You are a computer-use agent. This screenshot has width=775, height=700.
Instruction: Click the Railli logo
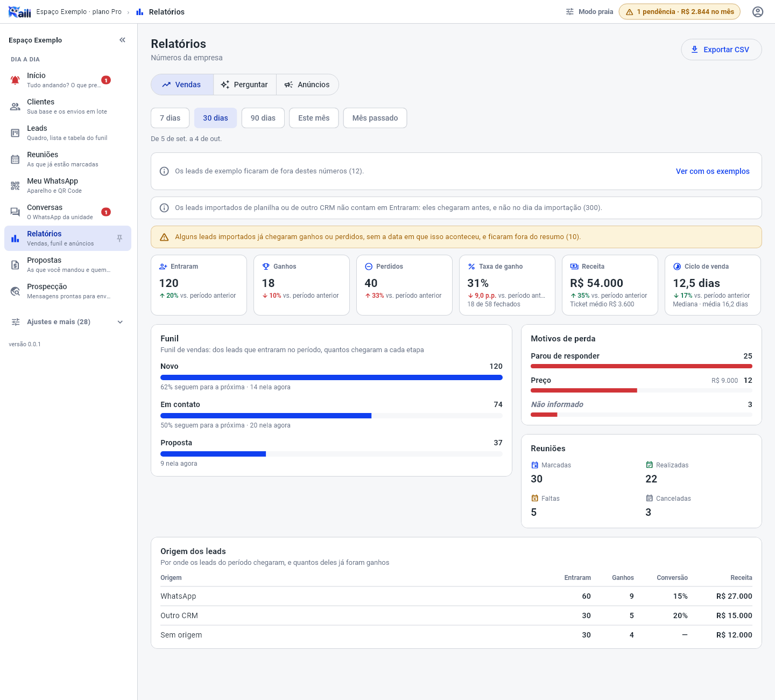(x=20, y=12)
